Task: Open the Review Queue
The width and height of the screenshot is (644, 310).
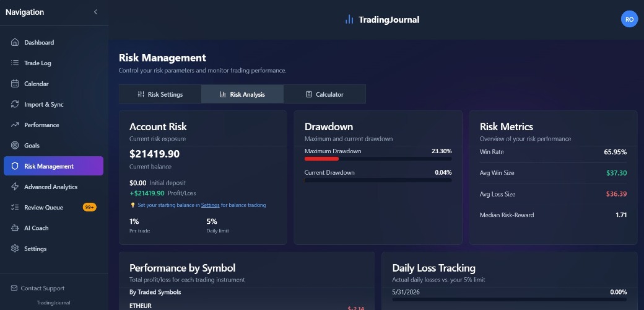Action: pyautogui.click(x=53, y=207)
